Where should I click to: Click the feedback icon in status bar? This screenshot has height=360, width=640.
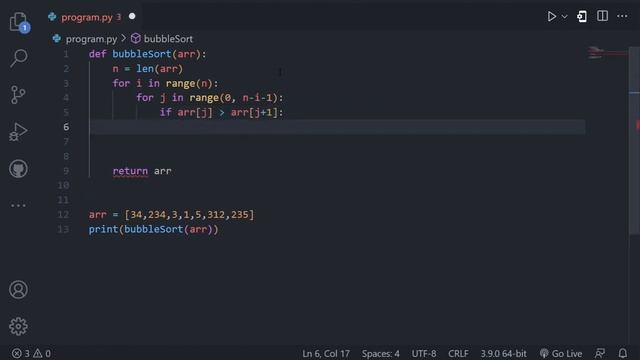pyautogui.click(x=600, y=353)
